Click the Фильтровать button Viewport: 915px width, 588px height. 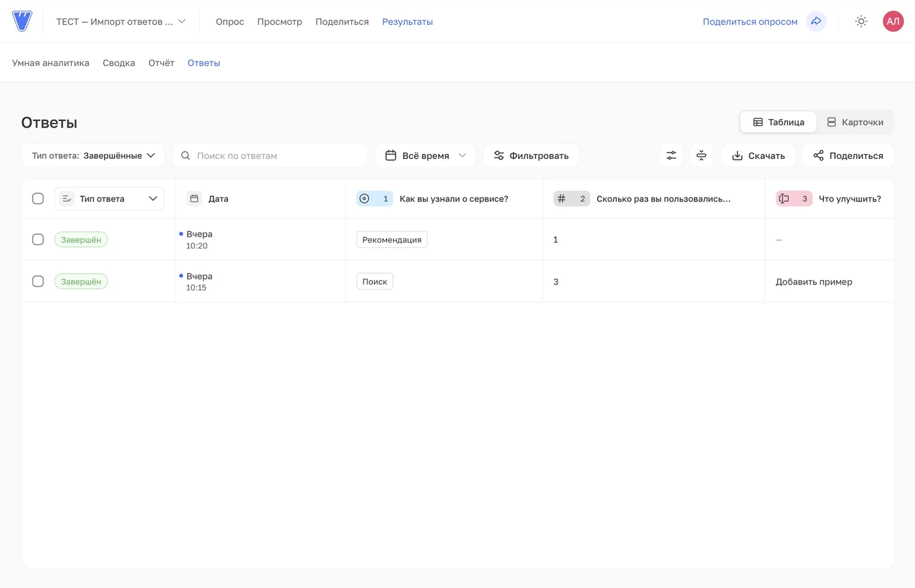(x=531, y=156)
